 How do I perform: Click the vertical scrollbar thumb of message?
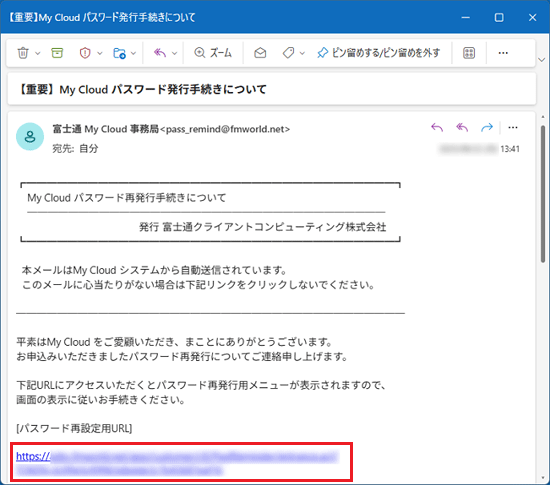point(543,194)
